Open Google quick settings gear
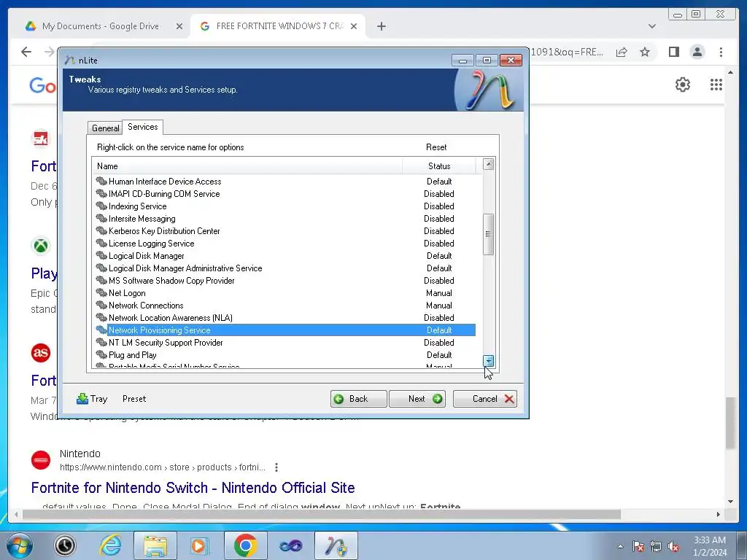Viewport: 747px width, 560px height. [682, 85]
